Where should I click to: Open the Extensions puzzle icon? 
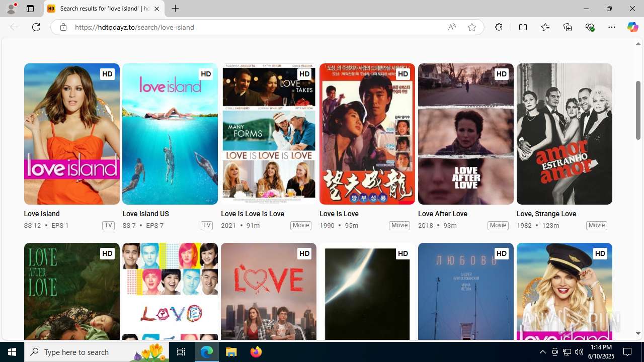pos(499,27)
